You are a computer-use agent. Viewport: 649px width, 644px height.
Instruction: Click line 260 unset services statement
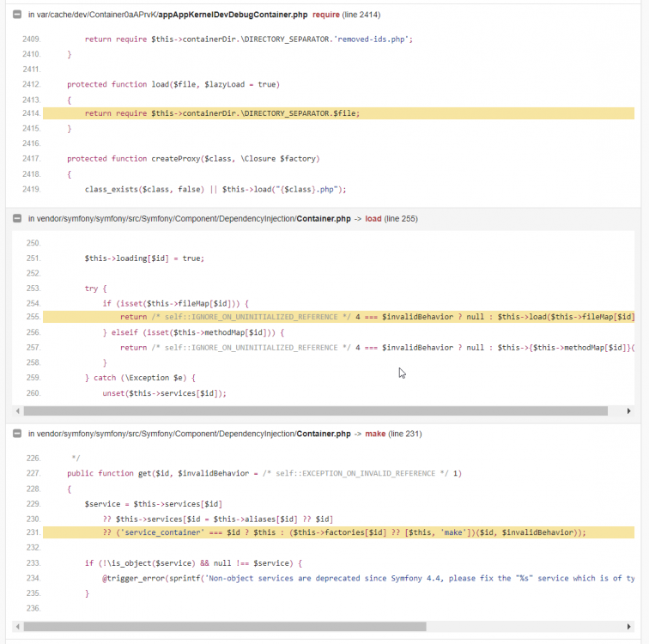164,393
